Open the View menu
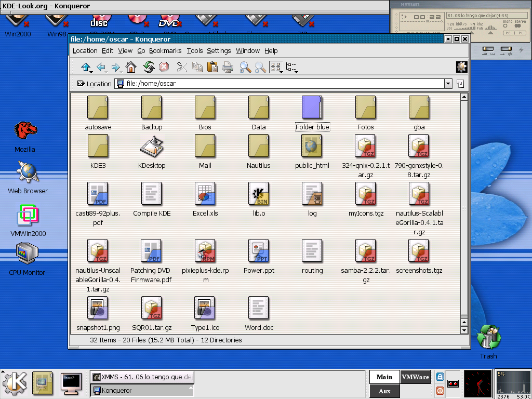 tap(125, 51)
